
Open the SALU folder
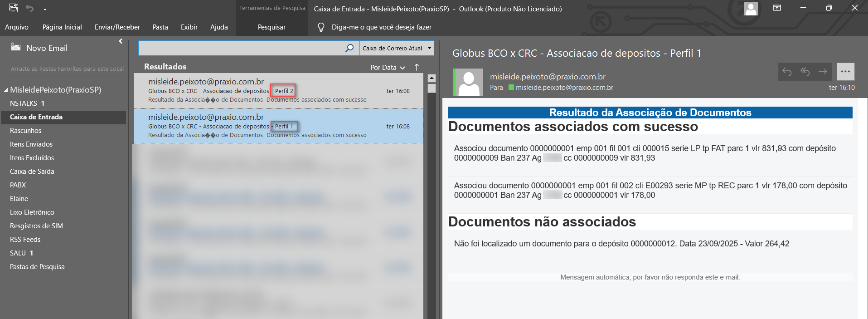click(x=63, y=253)
